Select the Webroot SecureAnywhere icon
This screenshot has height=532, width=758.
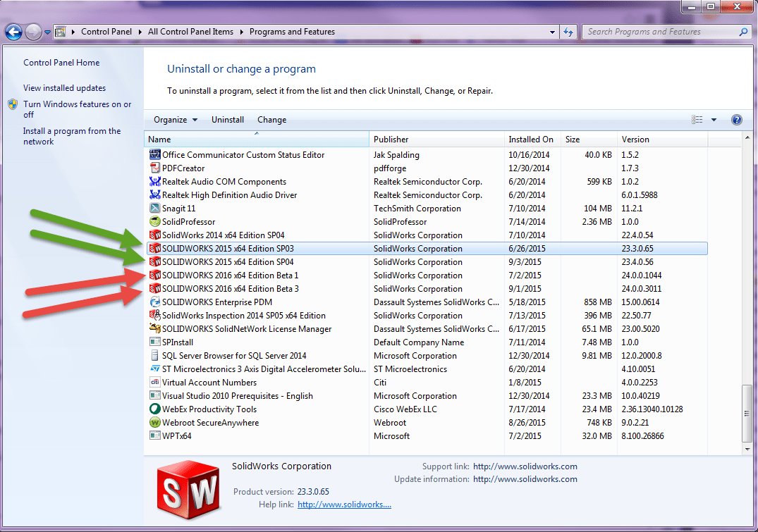point(154,422)
